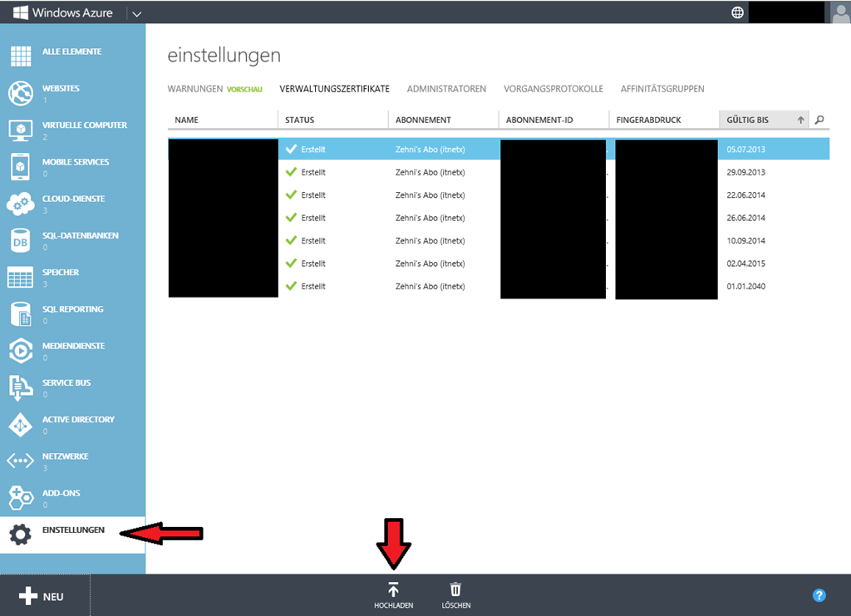Click the Hochladen upload icon

point(393,589)
